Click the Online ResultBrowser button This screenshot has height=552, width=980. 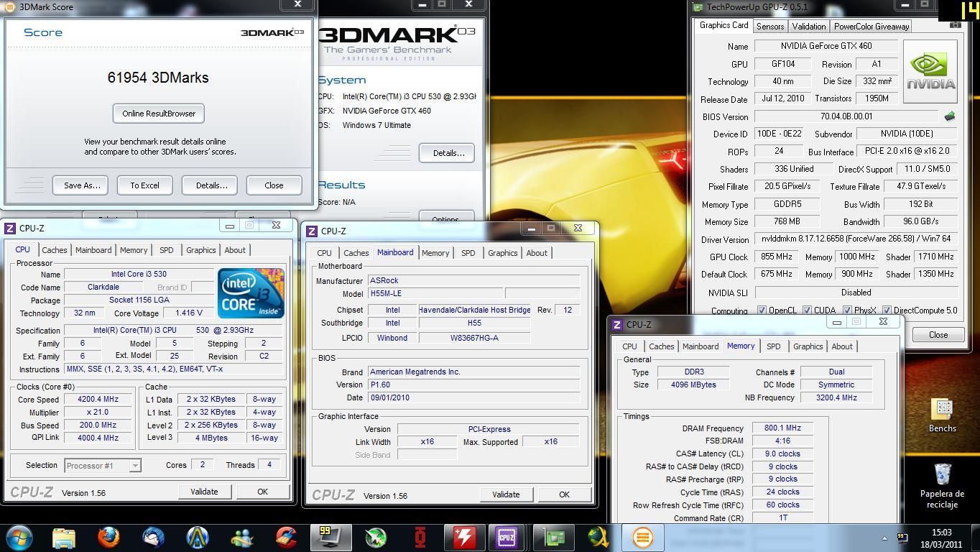coord(159,114)
